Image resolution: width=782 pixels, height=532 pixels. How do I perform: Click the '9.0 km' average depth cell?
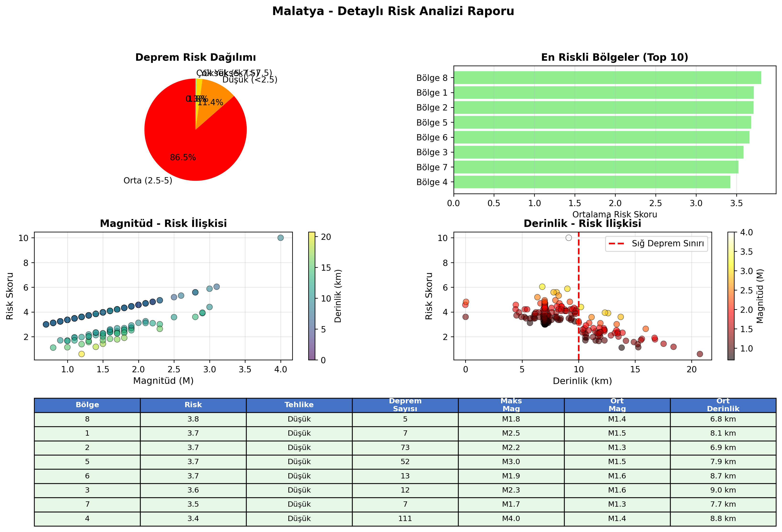click(x=723, y=490)
